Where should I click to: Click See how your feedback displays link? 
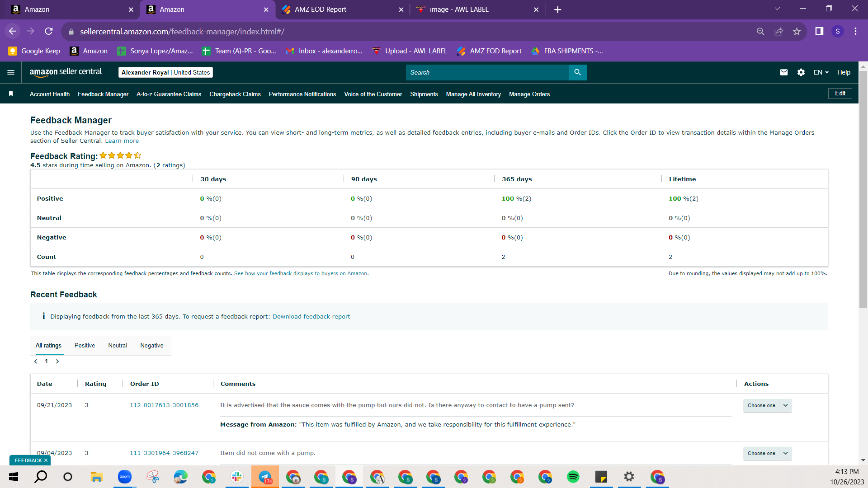click(x=302, y=274)
